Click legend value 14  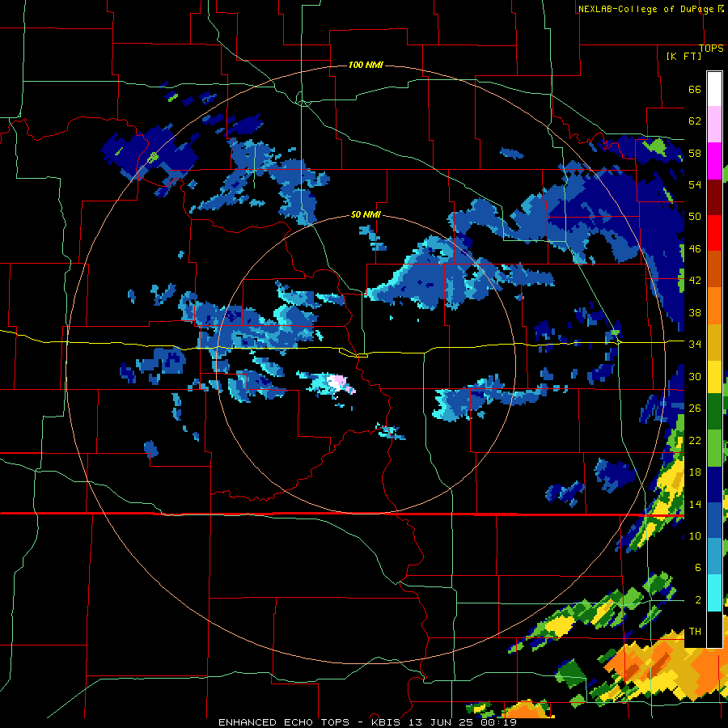click(695, 504)
